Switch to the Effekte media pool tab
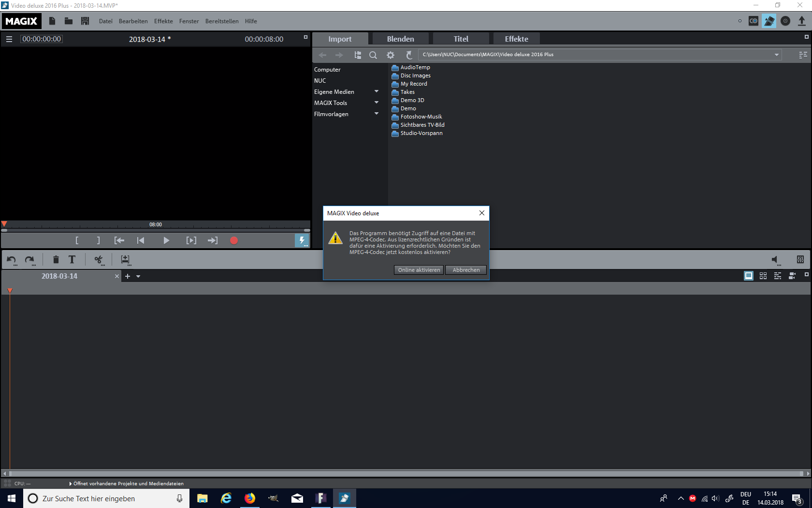Image resolution: width=812 pixels, height=508 pixels. tap(516, 39)
